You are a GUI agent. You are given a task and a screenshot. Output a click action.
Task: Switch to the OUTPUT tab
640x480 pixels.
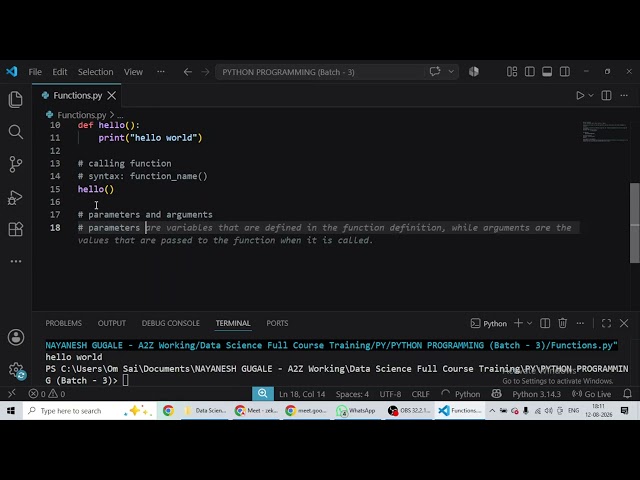(x=111, y=323)
